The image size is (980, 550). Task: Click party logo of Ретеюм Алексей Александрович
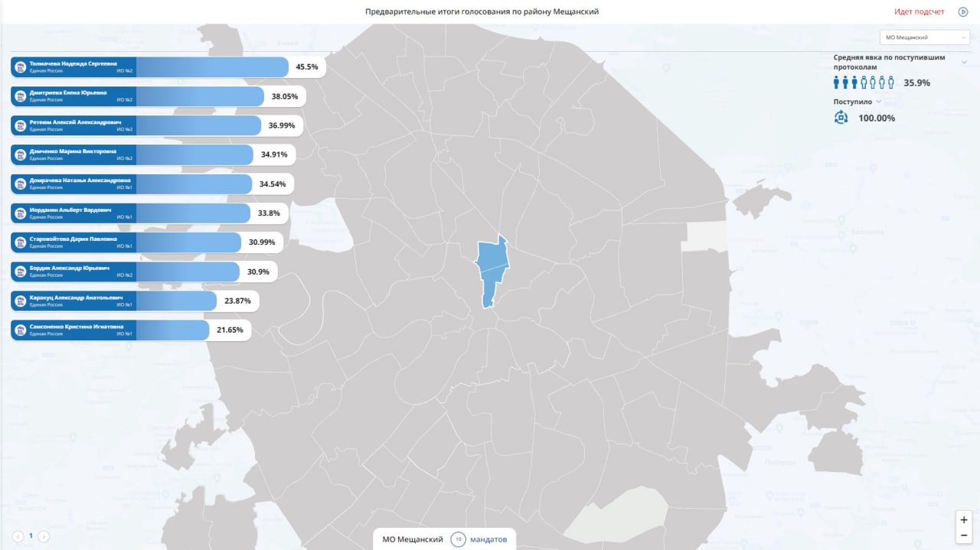pyautogui.click(x=21, y=125)
